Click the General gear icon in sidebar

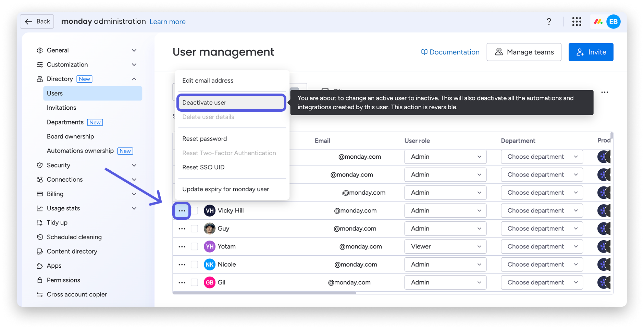40,50
